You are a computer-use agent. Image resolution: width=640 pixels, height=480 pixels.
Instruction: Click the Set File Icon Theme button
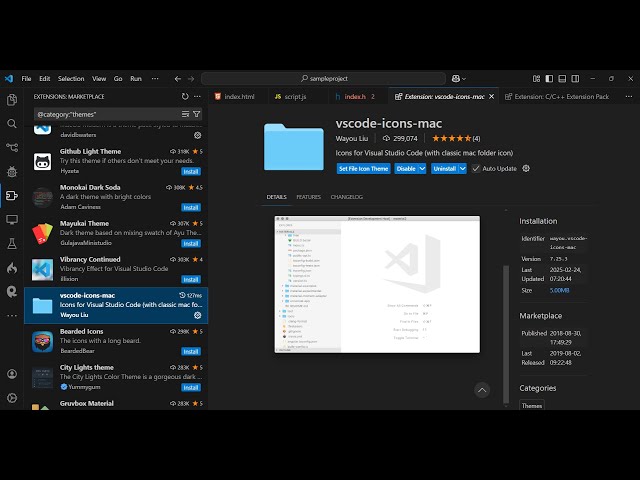(363, 169)
